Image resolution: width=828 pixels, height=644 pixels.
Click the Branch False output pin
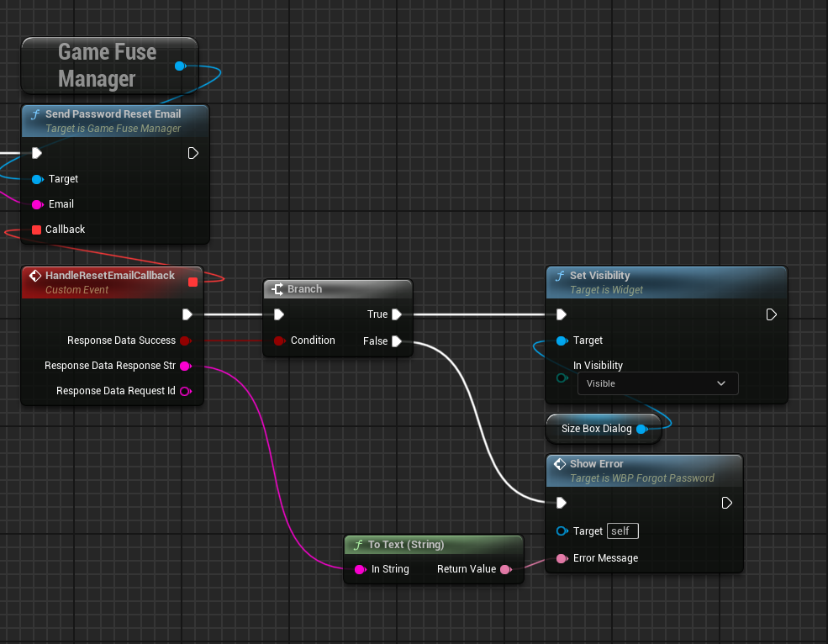(x=397, y=341)
